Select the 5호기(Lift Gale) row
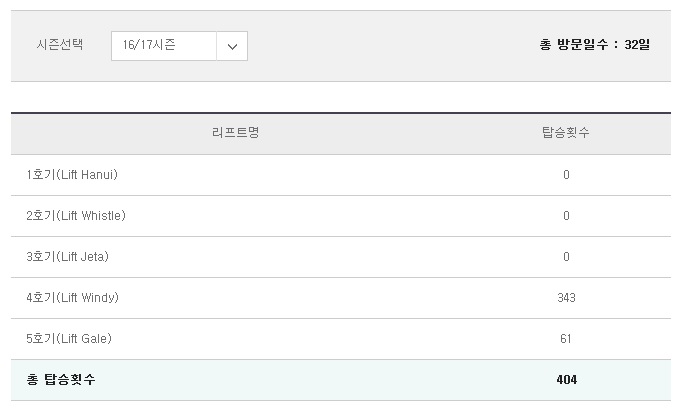680x417 pixels. click(341, 339)
